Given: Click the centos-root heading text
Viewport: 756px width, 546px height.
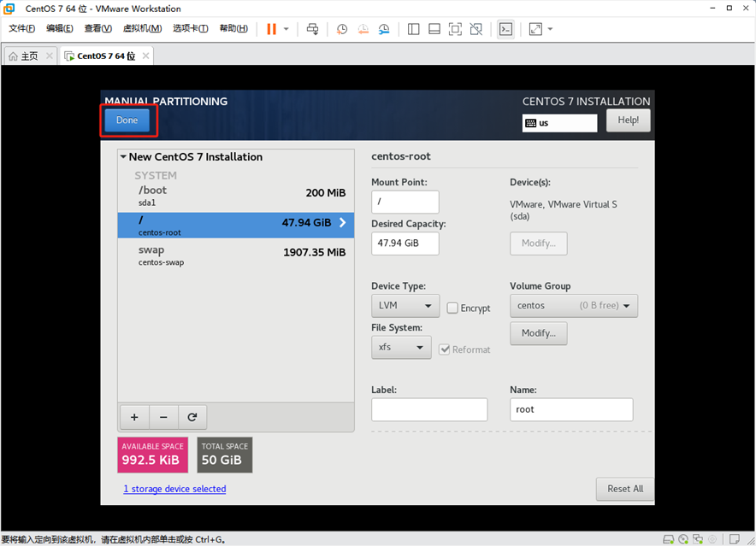Looking at the screenshot, I should click(x=400, y=156).
